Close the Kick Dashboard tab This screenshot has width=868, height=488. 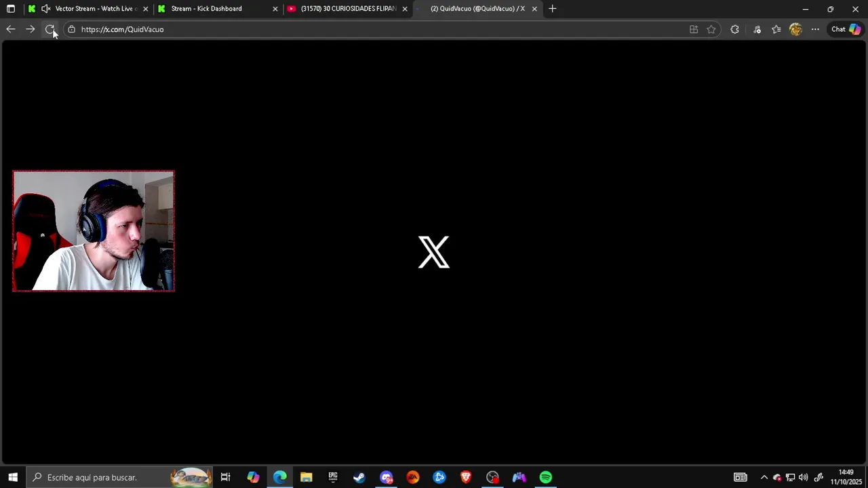click(x=275, y=9)
